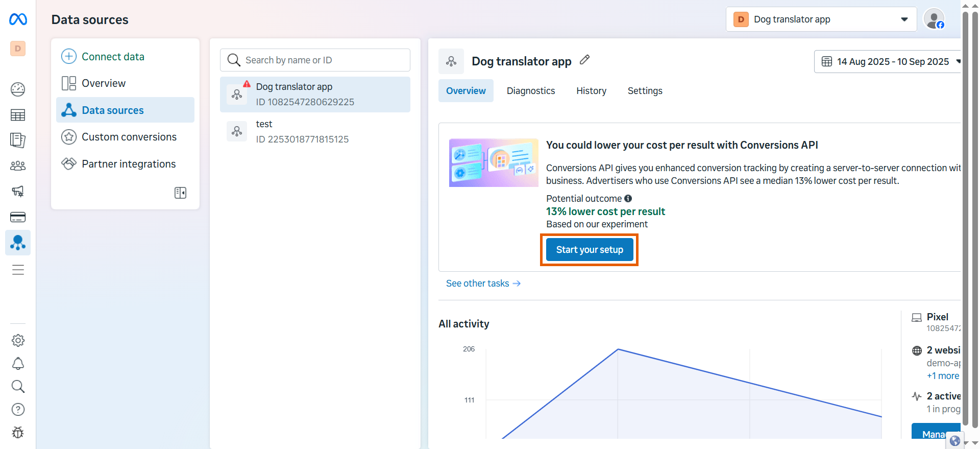
Task: Click the Conversions API illustration thumbnail
Action: pos(494,162)
